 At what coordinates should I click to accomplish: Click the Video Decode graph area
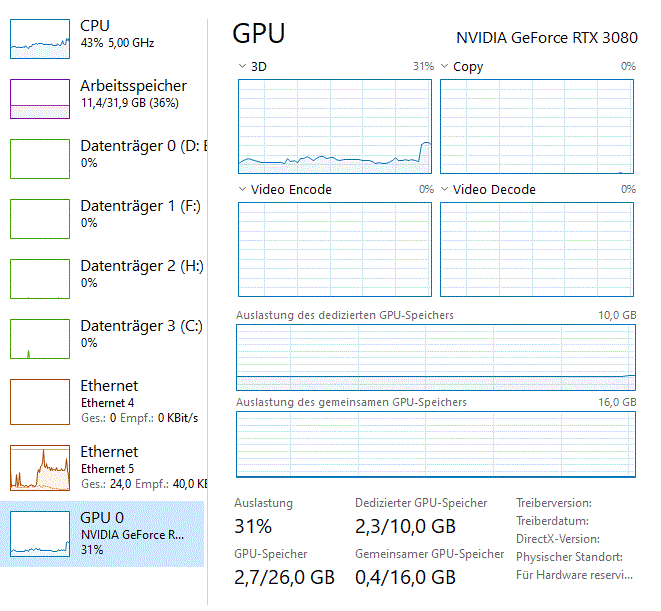click(x=537, y=249)
